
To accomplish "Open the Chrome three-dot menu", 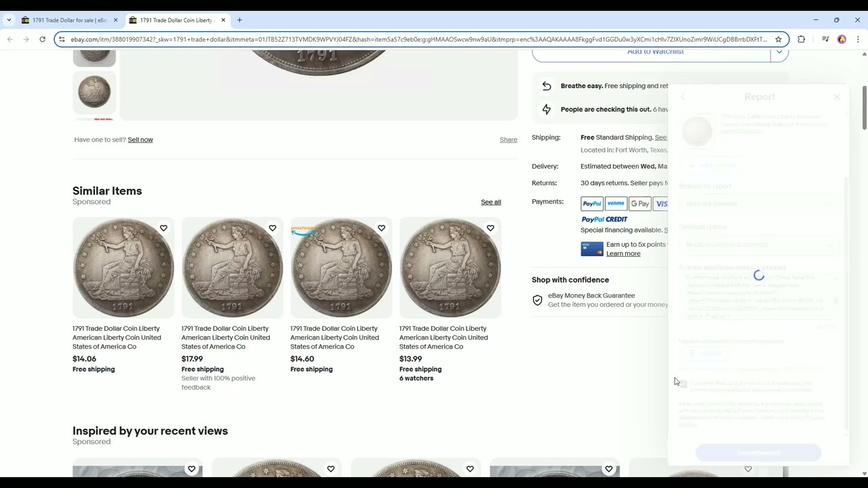I will [x=858, y=39].
